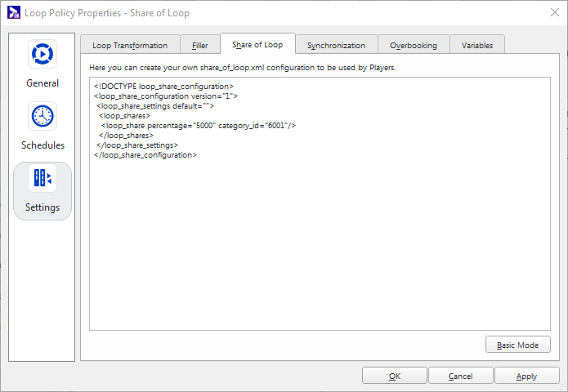Place cursor on the DOCTYPE line

tap(163, 86)
